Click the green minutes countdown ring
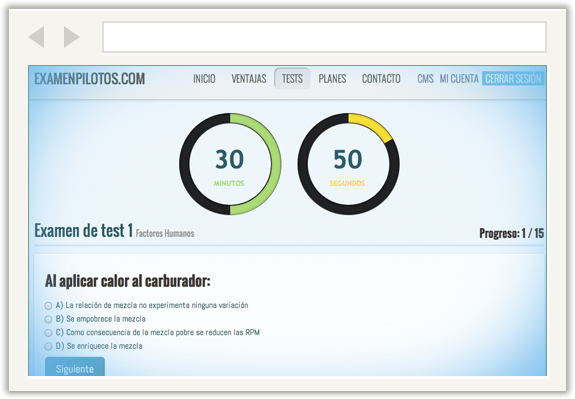The height and width of the screenshot is (399, 575). pyautogui.click(x=230, y=164)
